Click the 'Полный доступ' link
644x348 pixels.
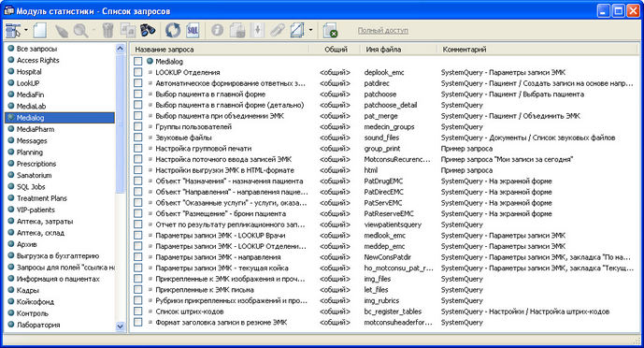[x=383, y=31]
